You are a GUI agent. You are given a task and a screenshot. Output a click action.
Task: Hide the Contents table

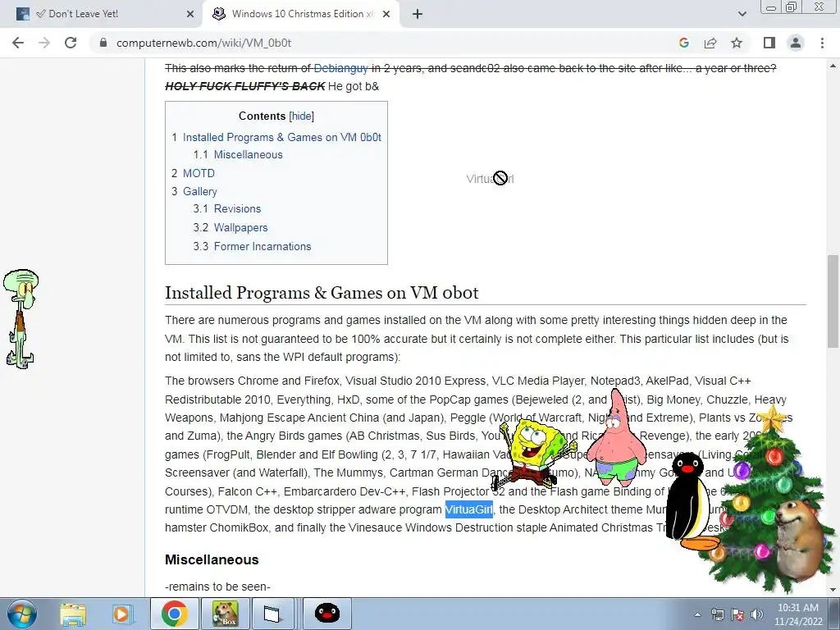[x=302, y=116]
